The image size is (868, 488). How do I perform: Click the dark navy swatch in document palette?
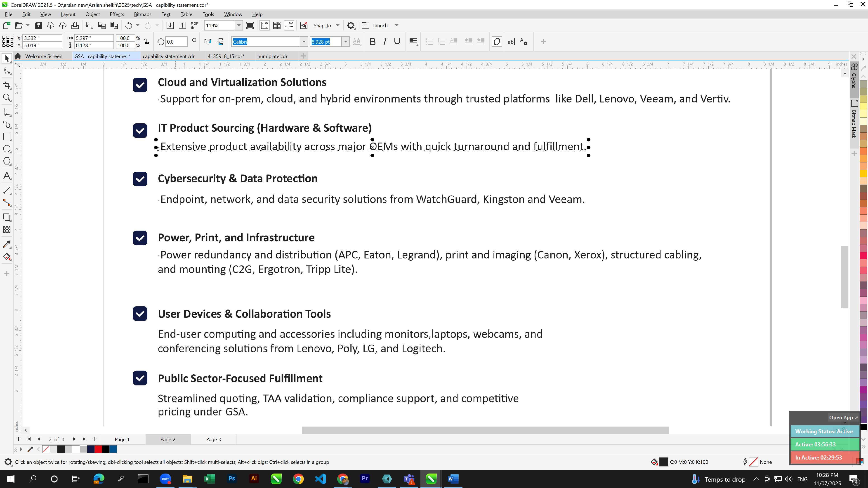[91, 449]
